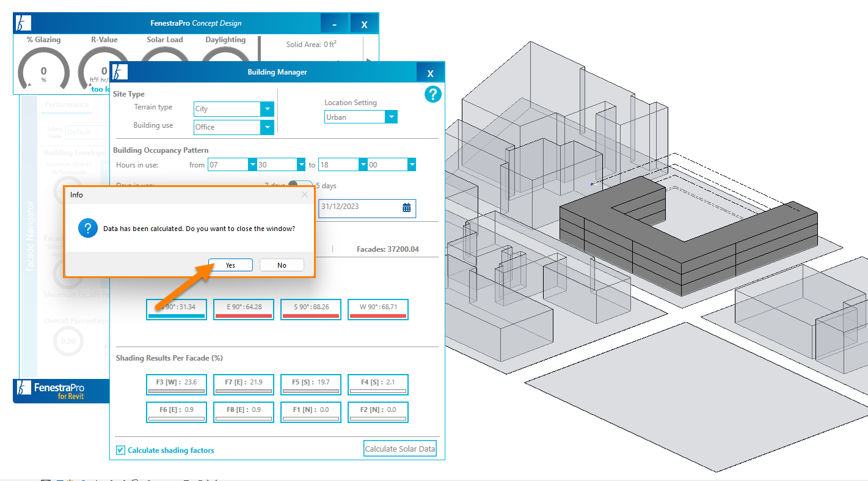
Task: Click Calculate Solar Data button
Action: tap(400, 449)
